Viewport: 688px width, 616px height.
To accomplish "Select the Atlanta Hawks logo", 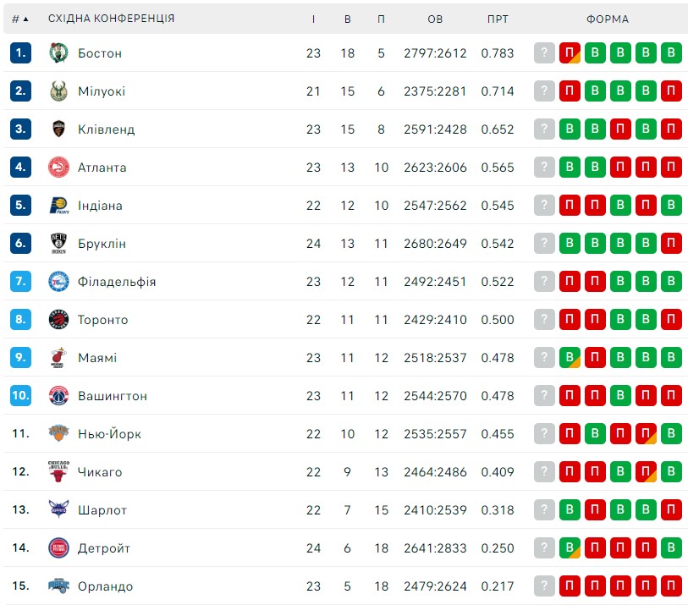I will [58, 168].
